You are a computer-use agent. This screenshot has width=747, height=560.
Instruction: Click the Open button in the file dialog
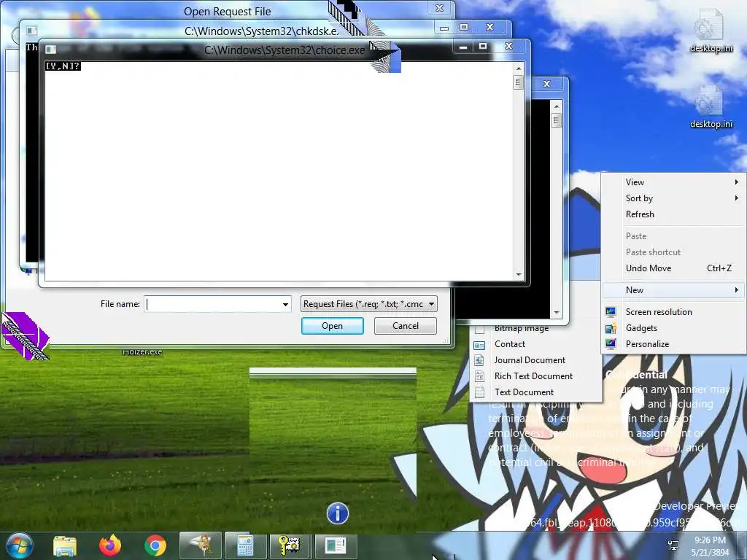332,326
